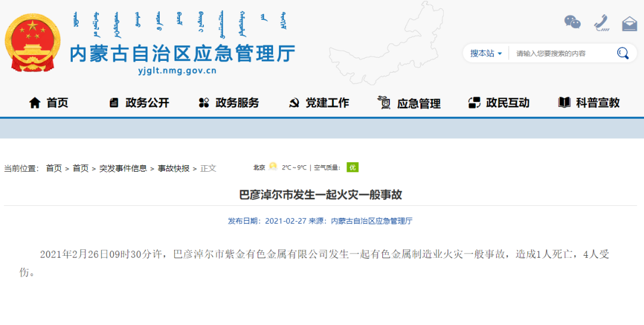The image size is (644, 325).
Task: Click the 北京 weather city label
Action: 259,167
